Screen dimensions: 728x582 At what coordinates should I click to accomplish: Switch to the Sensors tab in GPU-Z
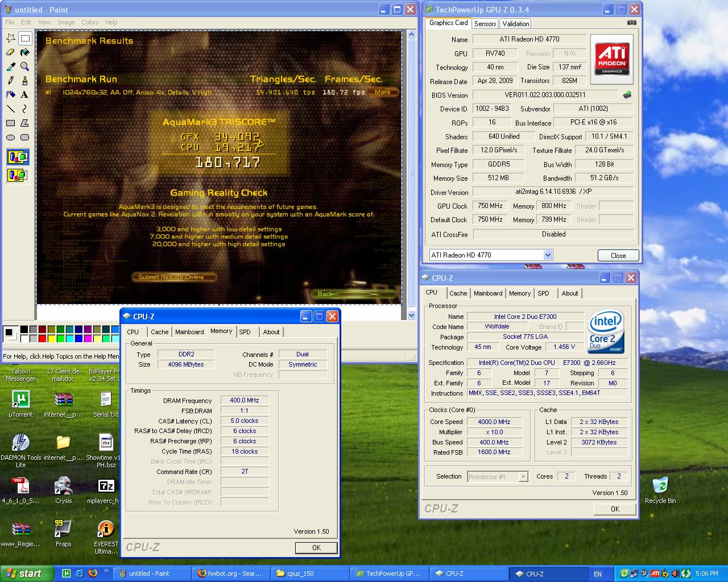click(485, 24)
